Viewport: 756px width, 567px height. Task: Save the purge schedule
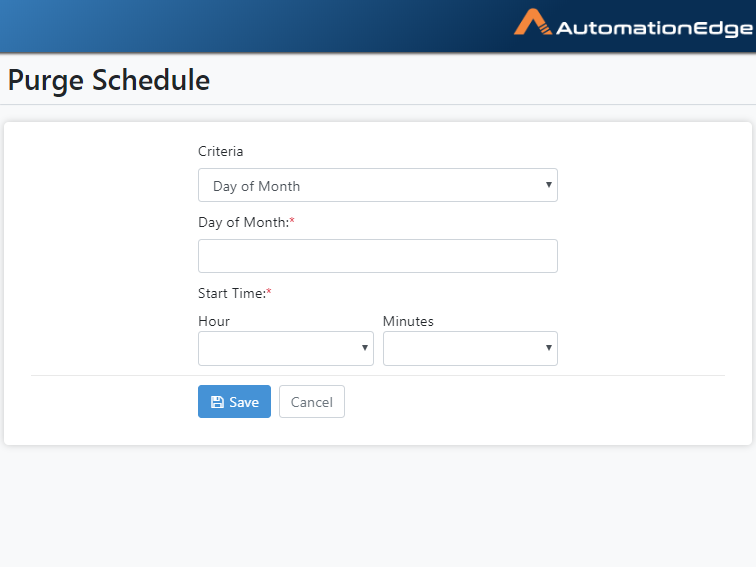pyautogui.click(x=234, y=402)
